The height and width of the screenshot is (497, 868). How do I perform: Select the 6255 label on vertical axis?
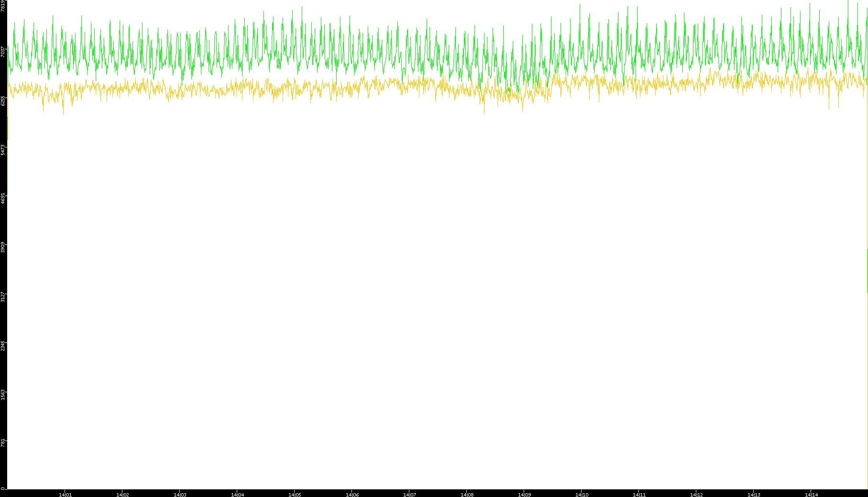[3, 101]
